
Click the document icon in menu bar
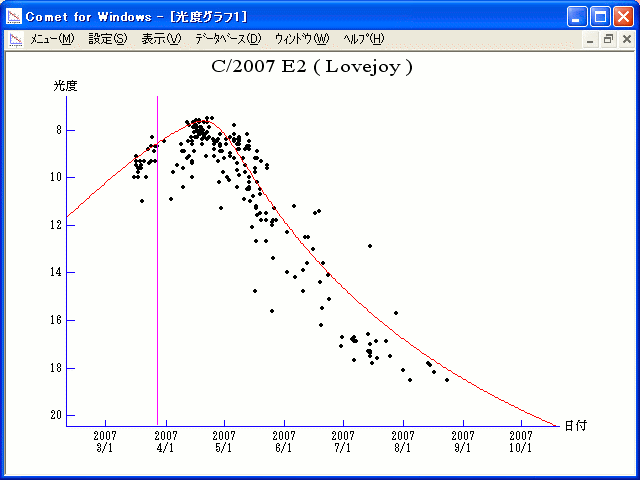[x=16, y=40]
